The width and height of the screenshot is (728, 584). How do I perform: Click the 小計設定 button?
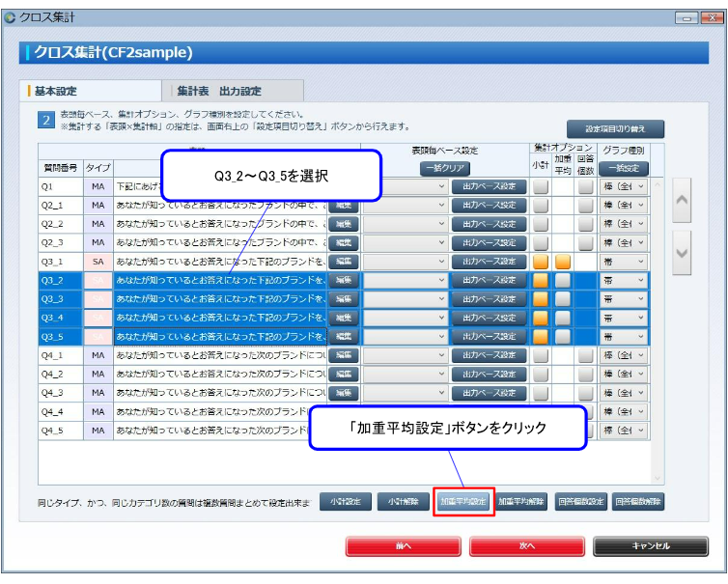pyautogui.click(x=346, y=501)
